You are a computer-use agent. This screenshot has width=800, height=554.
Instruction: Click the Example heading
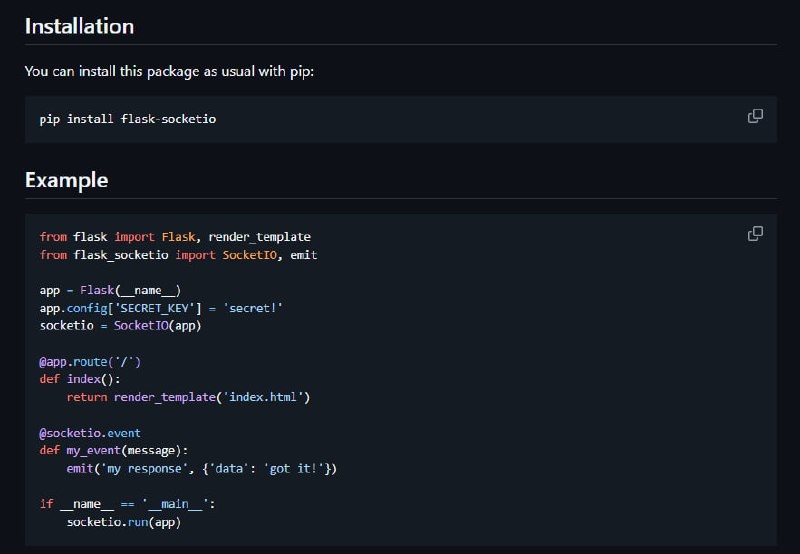[x=66, y=180]
